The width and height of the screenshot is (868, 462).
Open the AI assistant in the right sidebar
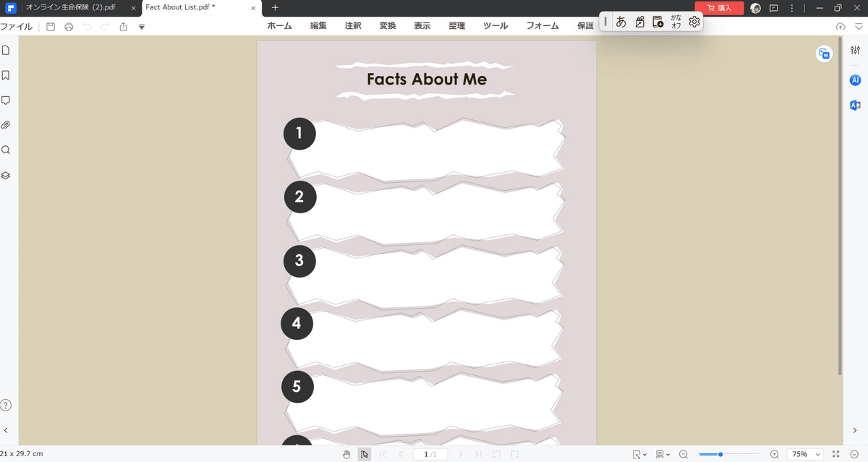855,80
